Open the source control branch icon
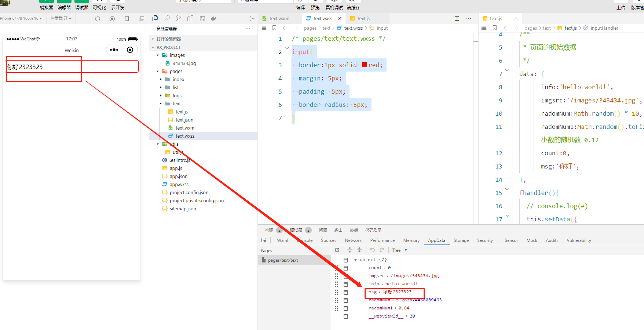644x330 pixels. tap(179, 18)
